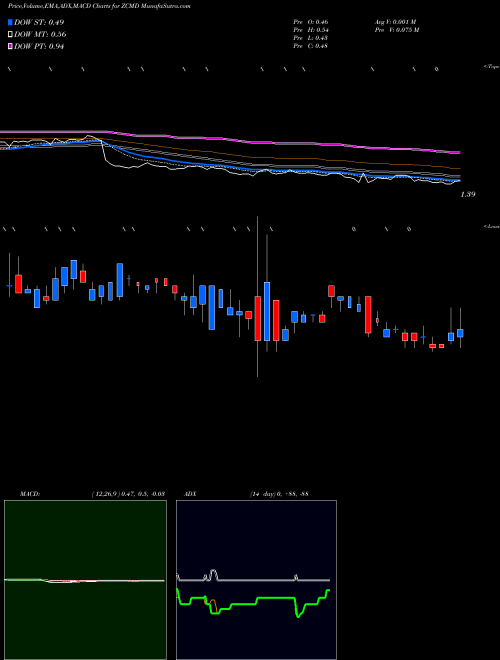Click the MACD (12,26,9) values text

click(128, 494)
